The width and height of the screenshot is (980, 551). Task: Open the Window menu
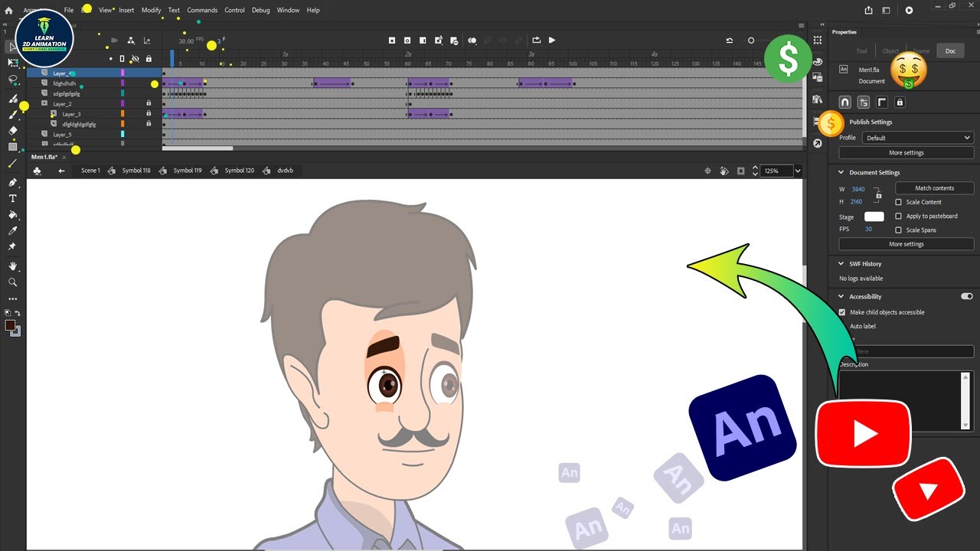coord(288,10)
